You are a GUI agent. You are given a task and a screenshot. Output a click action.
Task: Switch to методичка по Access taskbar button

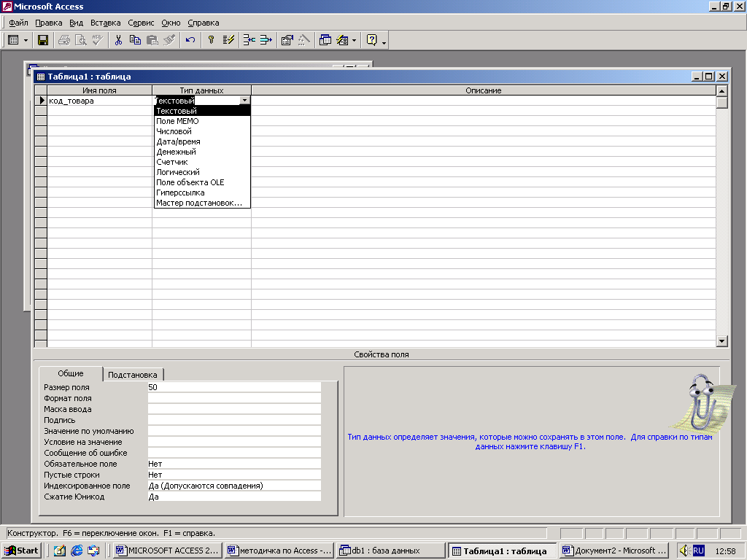[279, 551]
